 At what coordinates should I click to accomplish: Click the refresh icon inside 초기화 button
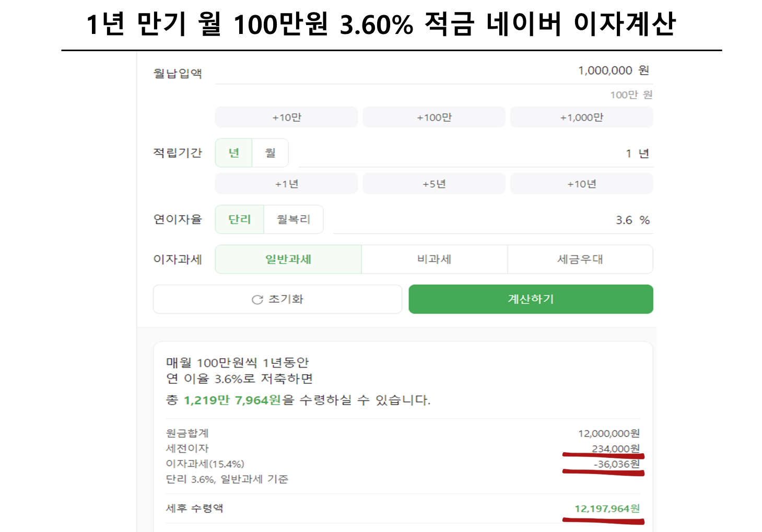pos(257,299)
